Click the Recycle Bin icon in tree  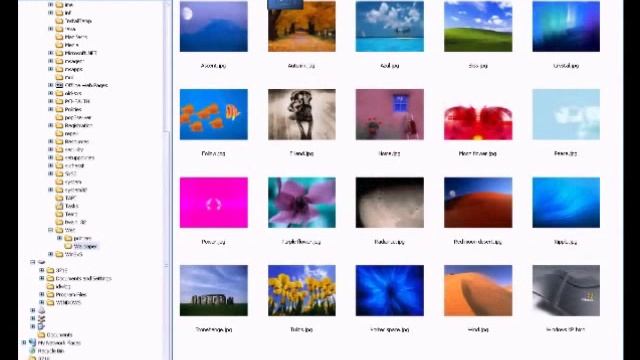[x=32, y=351]
